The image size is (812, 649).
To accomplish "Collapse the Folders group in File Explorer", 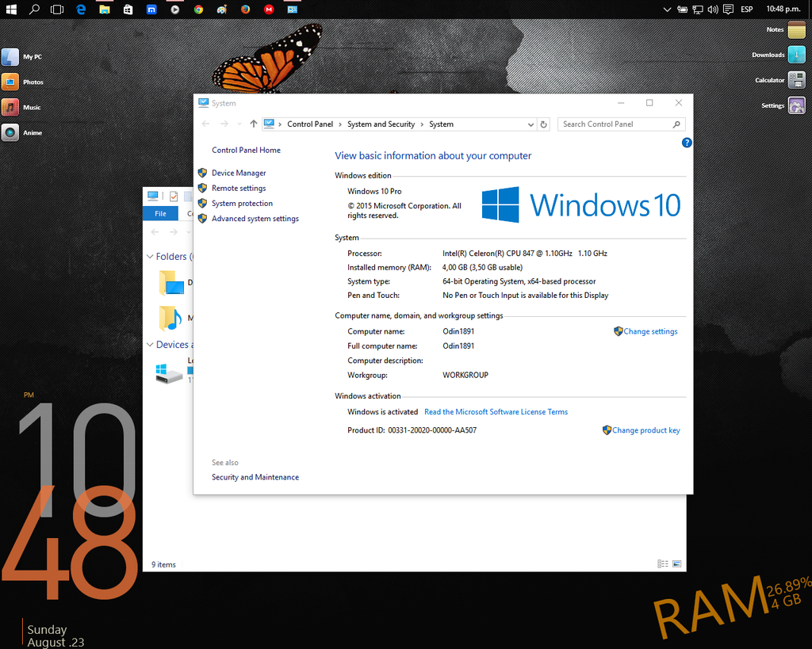I will pyautogui.click(x=150, y=257).
